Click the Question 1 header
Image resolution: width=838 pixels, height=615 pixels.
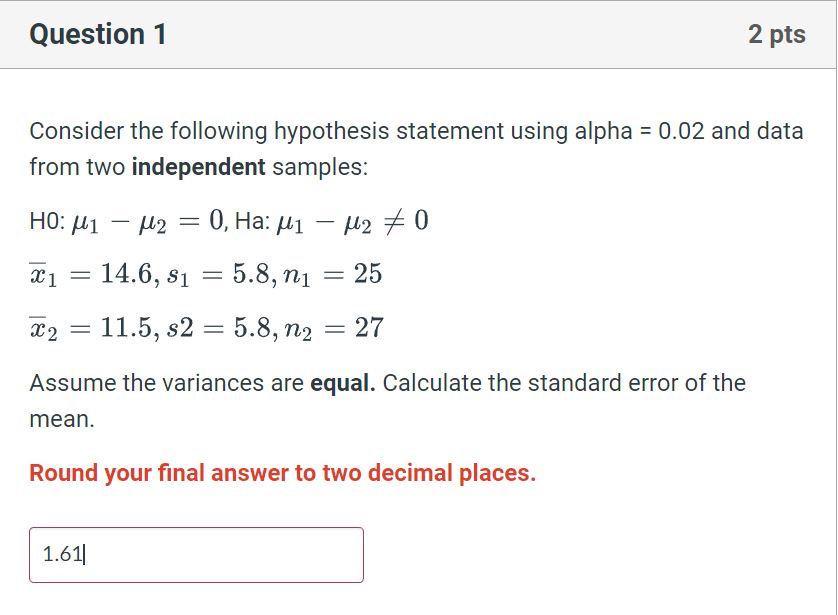pos(97,33)
